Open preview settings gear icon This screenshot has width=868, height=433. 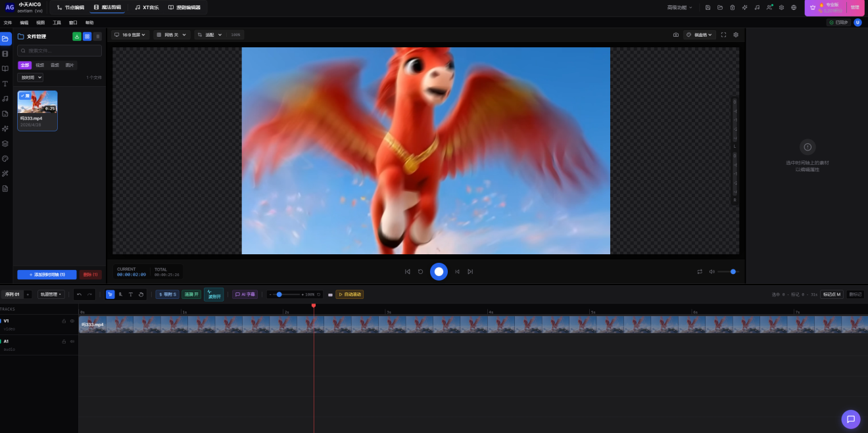(x=736, y=35)
